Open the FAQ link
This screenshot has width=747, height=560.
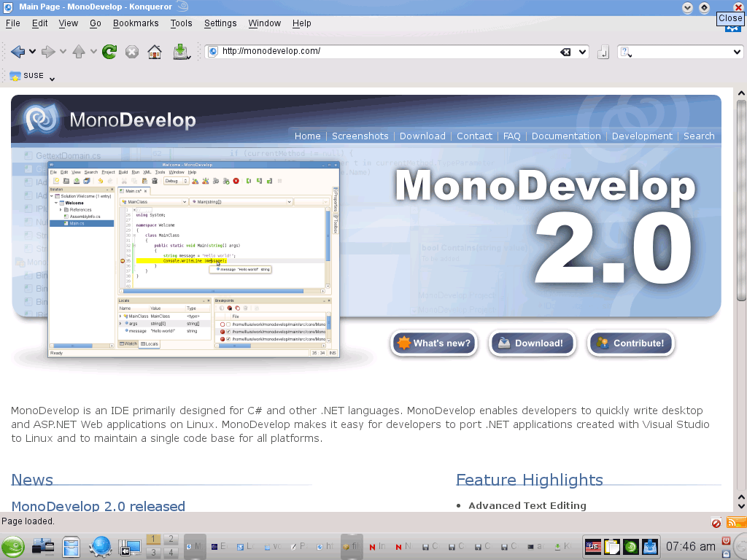511,136
